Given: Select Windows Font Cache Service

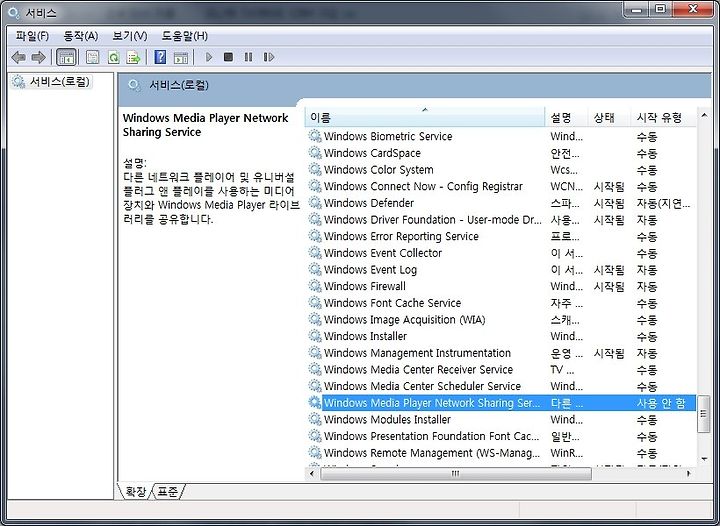Looking at the screenshot, I should point(501,303).
